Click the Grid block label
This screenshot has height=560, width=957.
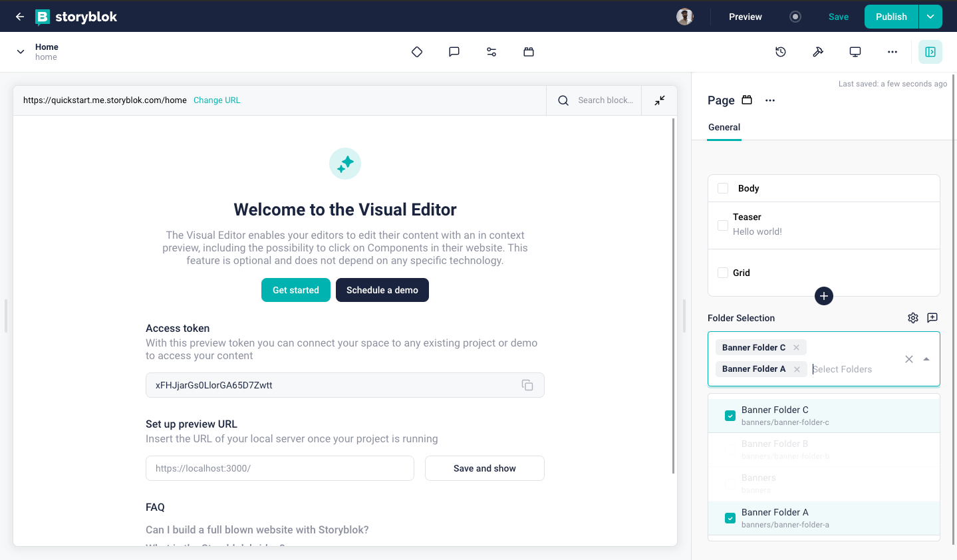742,273
